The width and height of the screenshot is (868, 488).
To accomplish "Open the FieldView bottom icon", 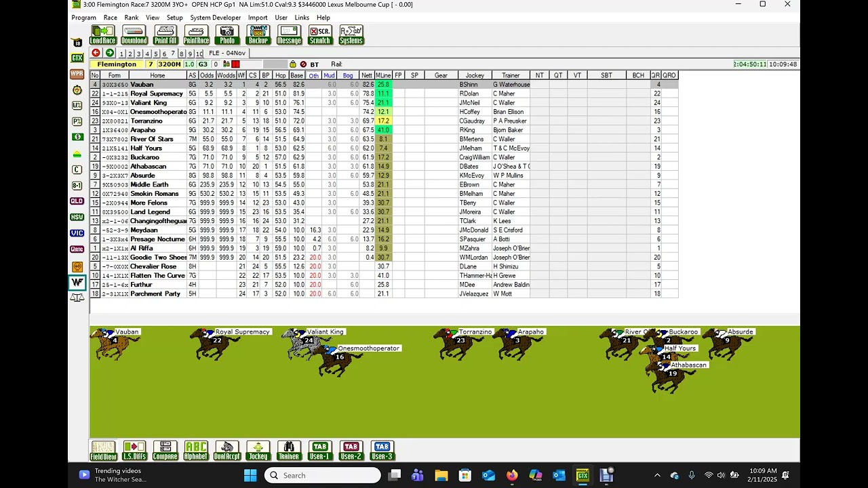I will coord(103,451).
